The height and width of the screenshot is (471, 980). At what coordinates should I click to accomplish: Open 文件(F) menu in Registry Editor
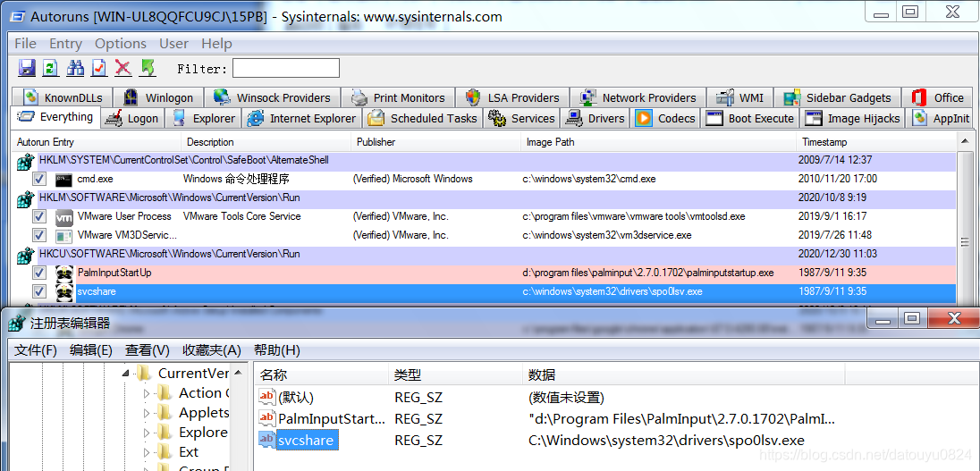[36, 349]
